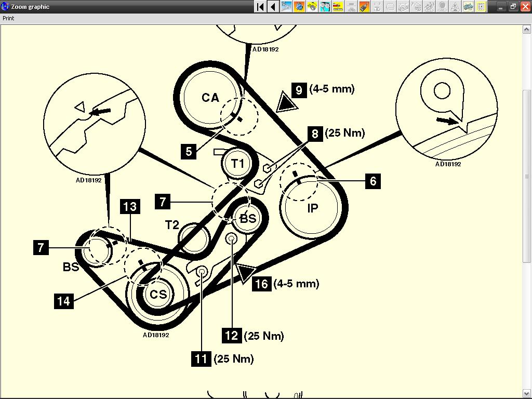The width and height of the screenshot is (532, 399).
Task: Click the greyed warning triangle toolbar icon
Action: [x=455, y=6]
